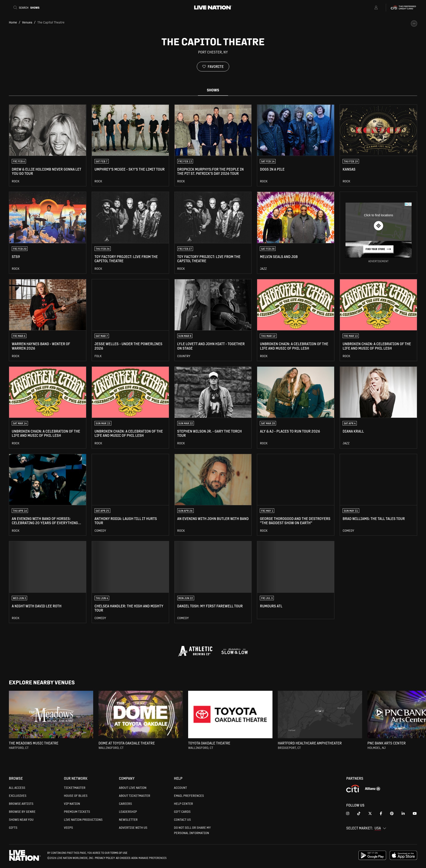Open Gift Cards footer link
This screenshot has width=426, height=868.
[182, 812]
